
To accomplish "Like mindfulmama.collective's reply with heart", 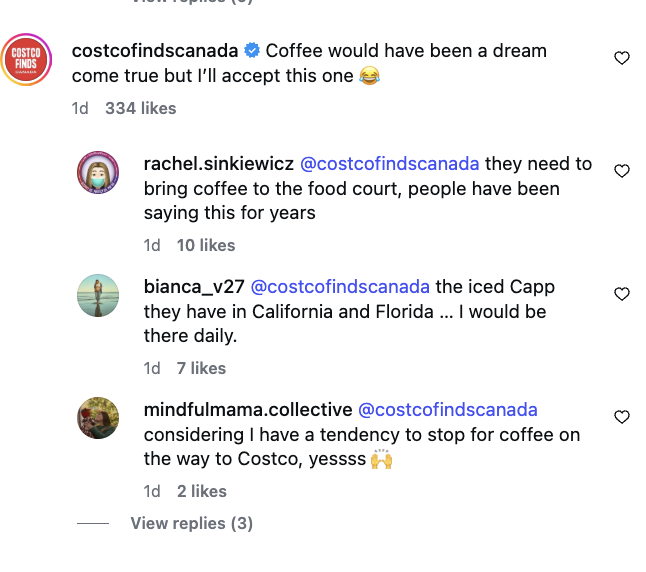I will coord(621,417).
